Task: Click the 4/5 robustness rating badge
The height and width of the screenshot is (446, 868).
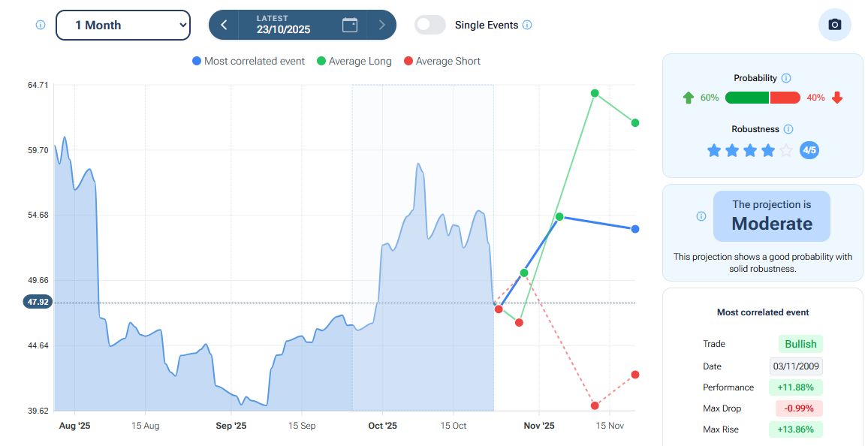Action: [x=809, y=150]
